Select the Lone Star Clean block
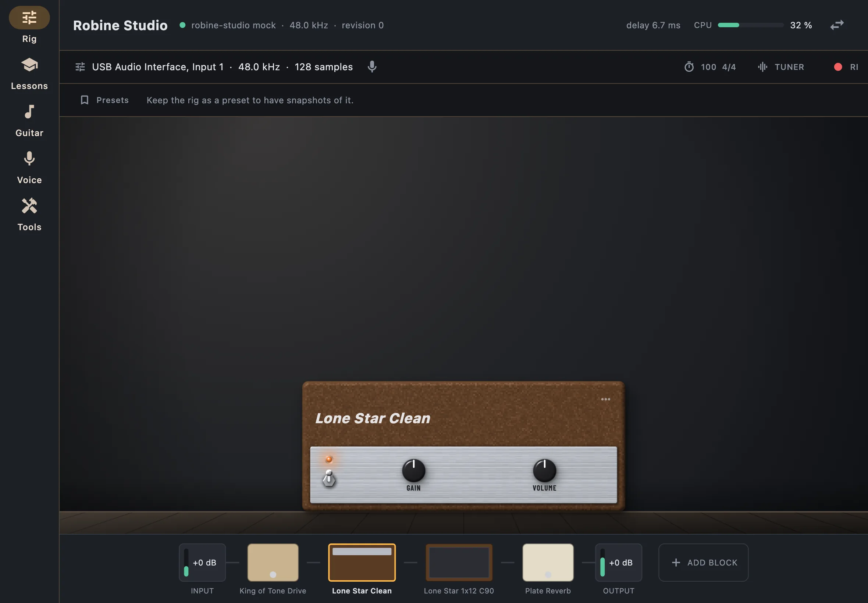 (362, 563)
